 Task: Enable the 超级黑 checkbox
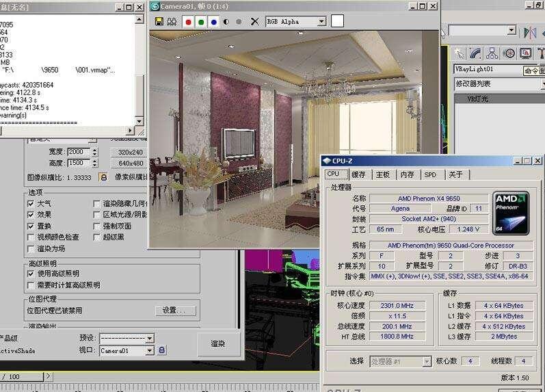click(x=97, y=237)
